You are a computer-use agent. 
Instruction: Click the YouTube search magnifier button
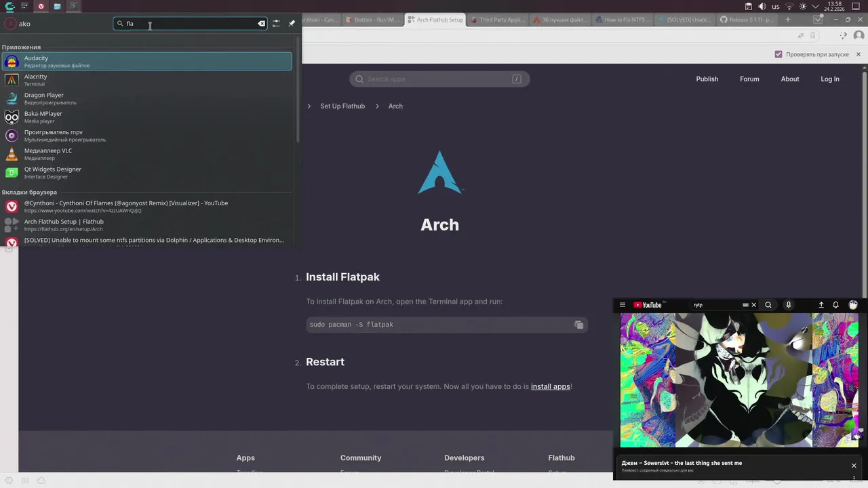pos(768,305)
